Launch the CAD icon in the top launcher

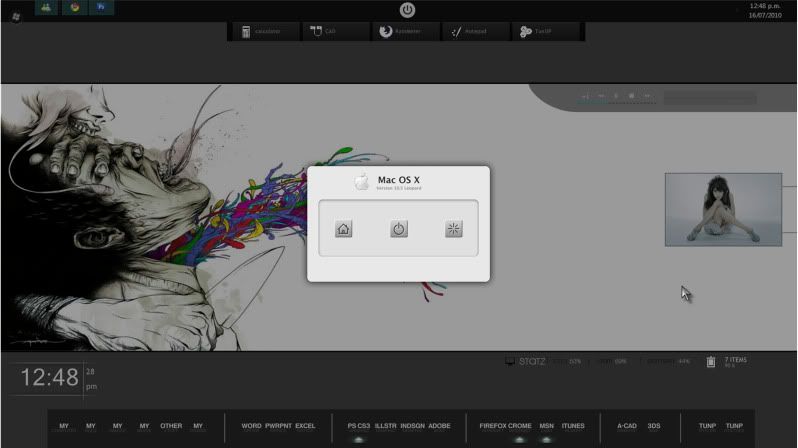[x=316, y=31]
